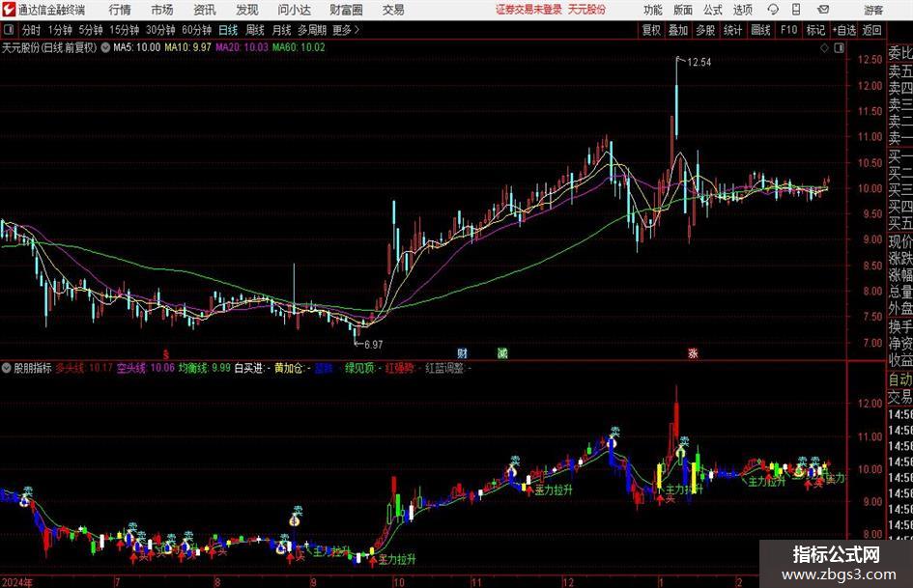The width and height of the screenshot is (913, 588).
Task: Switch to 分时 chart period
Action: [31, 30]
